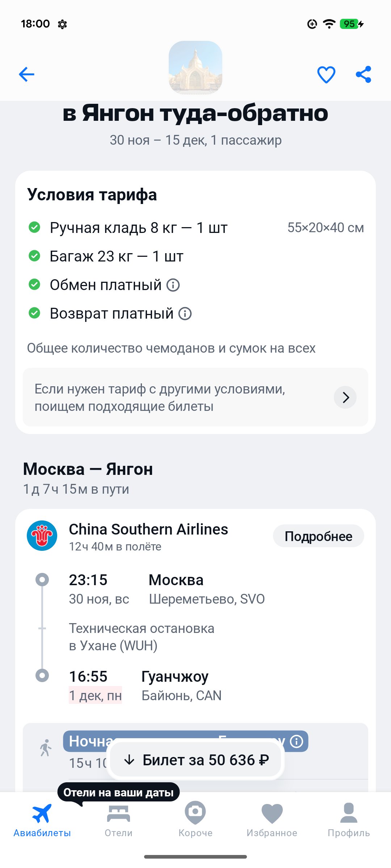Screen dimensions: 391x868
Task: Tap green checkmark beside Багаж 23 кг
Action: coord(34,256)
